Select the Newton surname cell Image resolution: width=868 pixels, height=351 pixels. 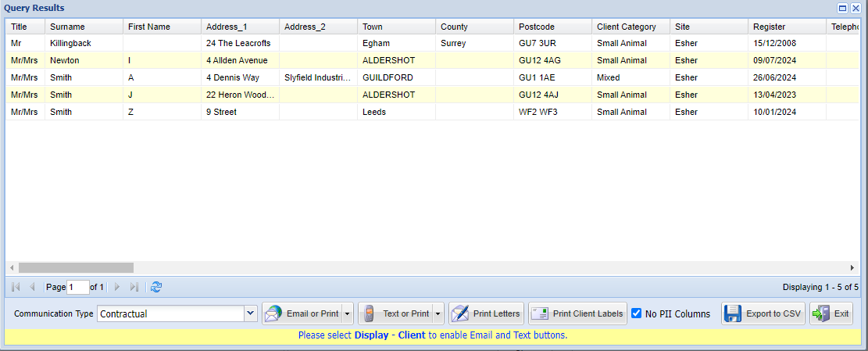point(84,60)
